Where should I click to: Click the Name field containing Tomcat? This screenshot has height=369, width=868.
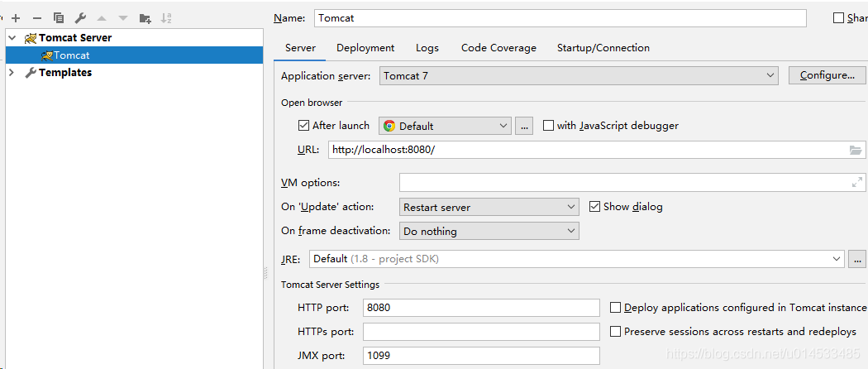[560, 17]
